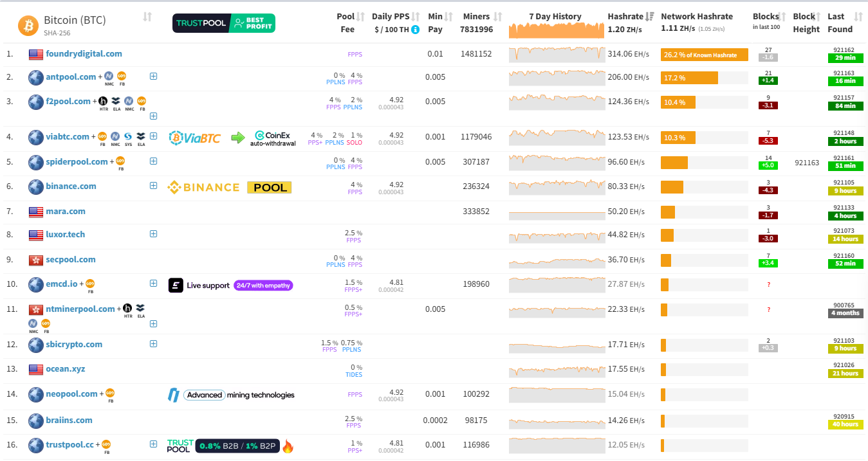Click the globe icon beside antpool.com
868x461 pixels.
(x=36, y=77)
